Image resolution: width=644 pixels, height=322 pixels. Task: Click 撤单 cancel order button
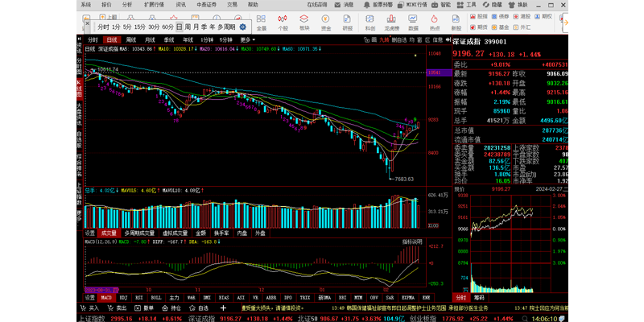coord(144,308)
